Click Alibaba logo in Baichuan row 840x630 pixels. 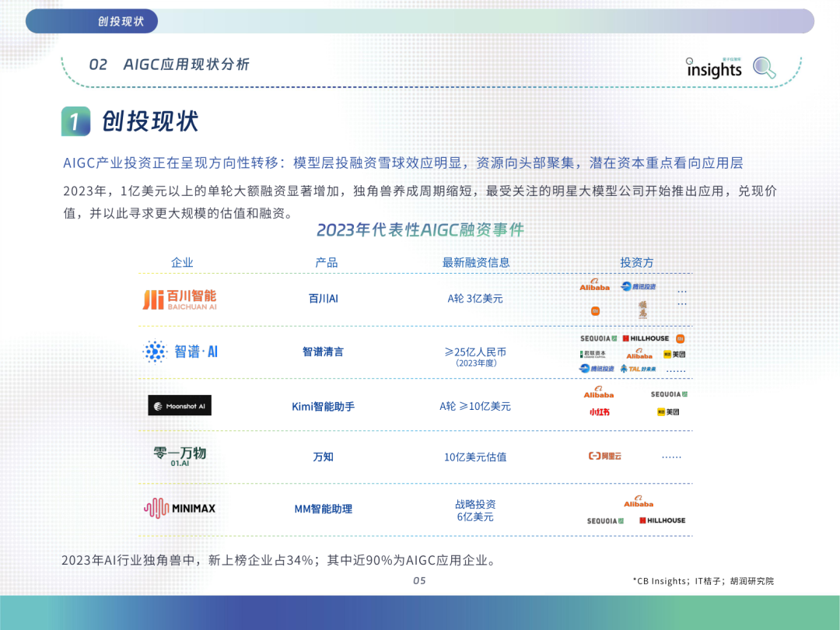[595, 285]
